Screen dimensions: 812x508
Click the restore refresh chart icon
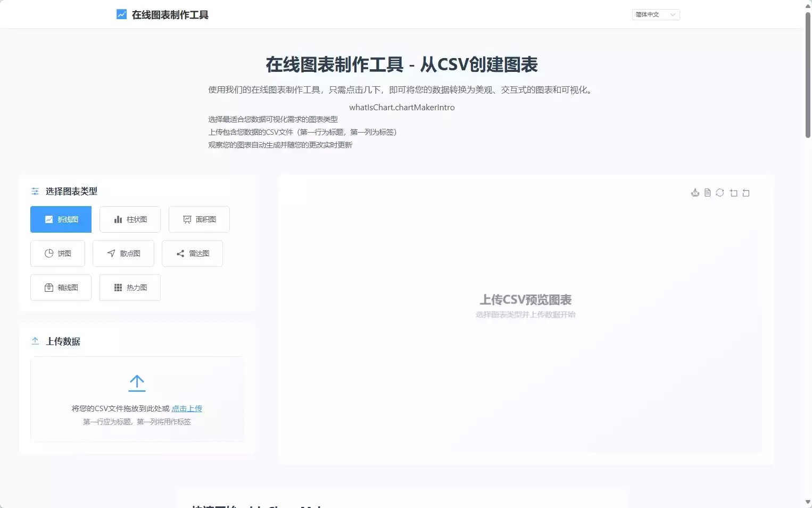(720, 193)
